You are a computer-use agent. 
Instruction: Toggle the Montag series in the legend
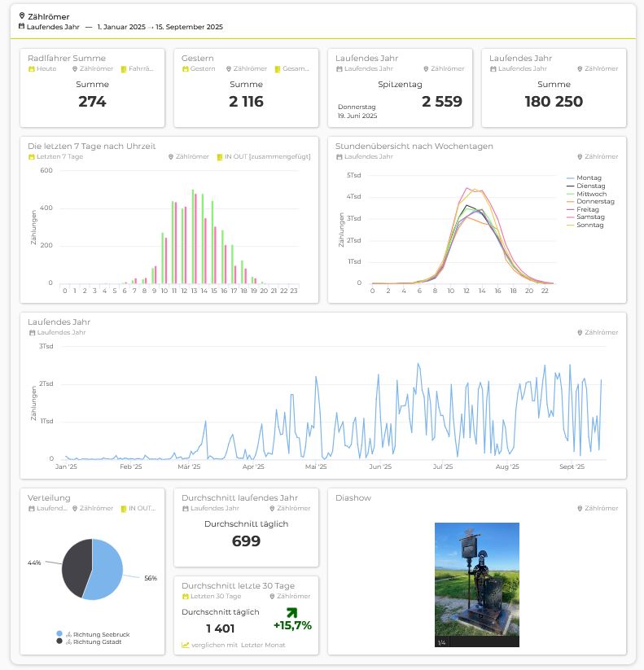(588, 177)
